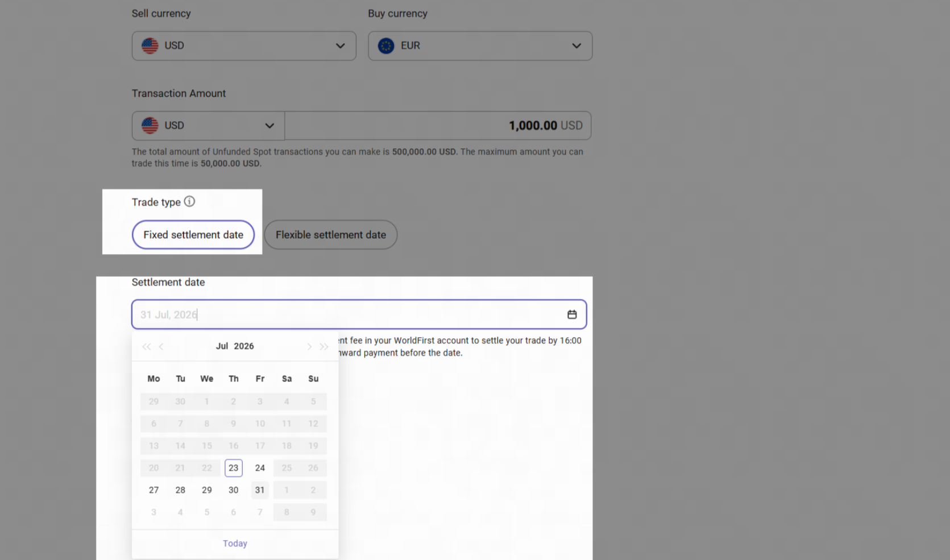Click the 2026 year label in calendar header

pyautogui.click(x=244, y=346)
